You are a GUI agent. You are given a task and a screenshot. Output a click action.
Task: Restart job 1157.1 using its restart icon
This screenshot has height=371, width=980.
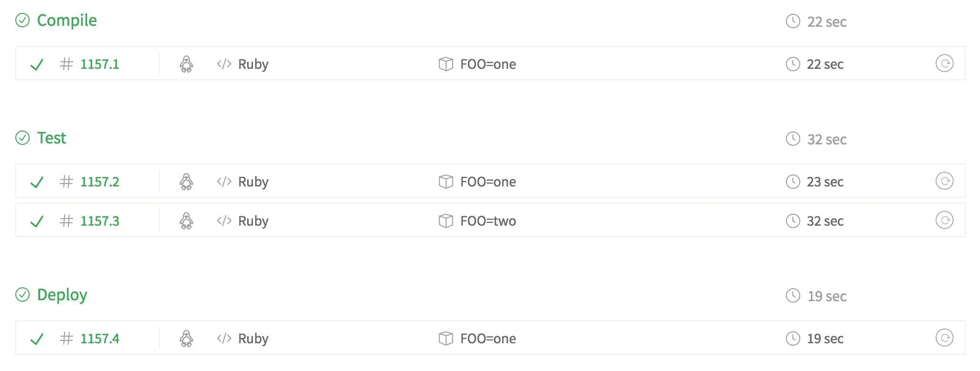(944, 64)
